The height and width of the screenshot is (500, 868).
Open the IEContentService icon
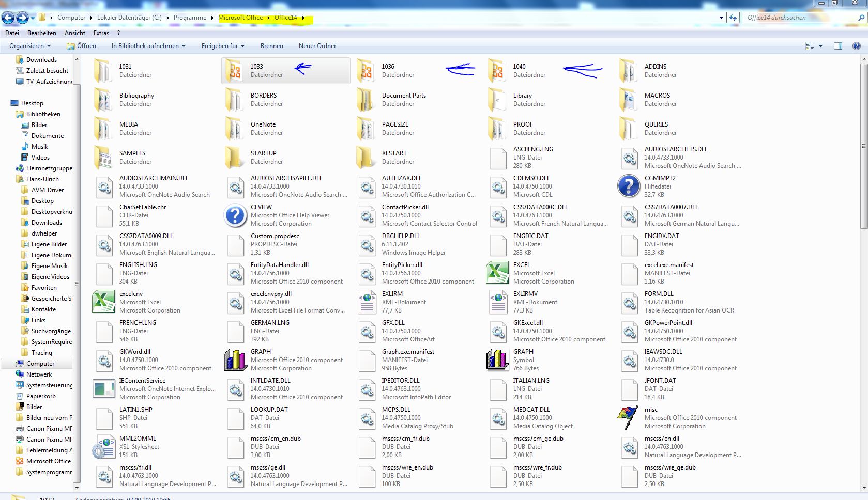pos(103,388)
